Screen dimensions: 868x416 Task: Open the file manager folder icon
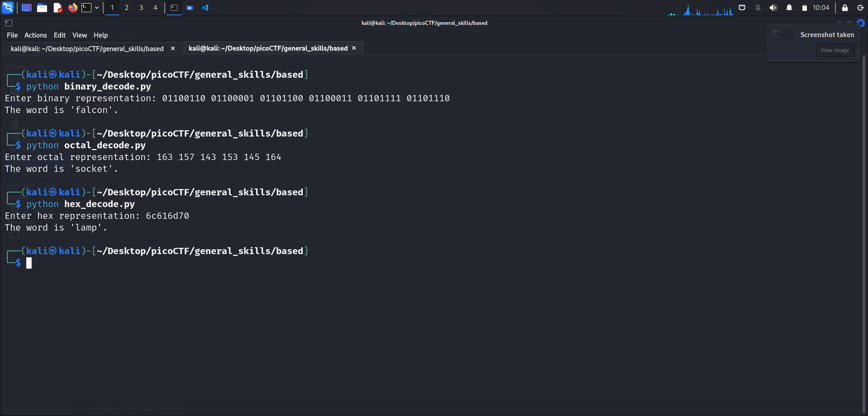(x=42, y=8)
